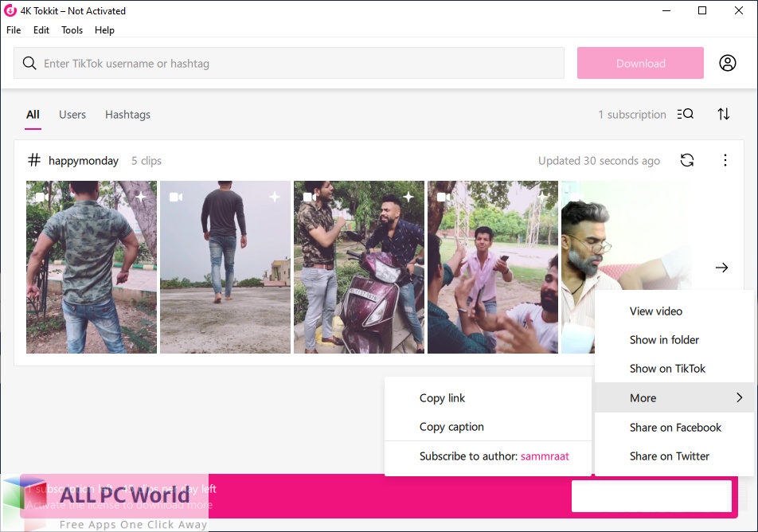Click the white button in pink banner

pyautogui.click(x=651, y=495)
